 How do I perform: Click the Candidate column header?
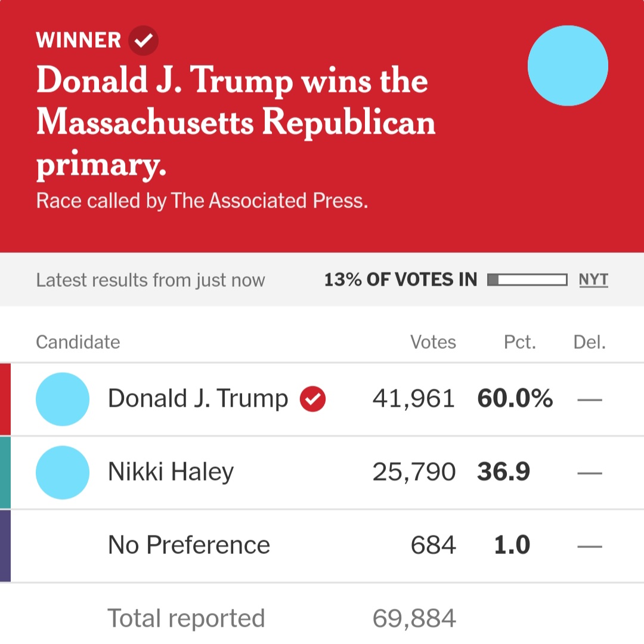point(78,342)
